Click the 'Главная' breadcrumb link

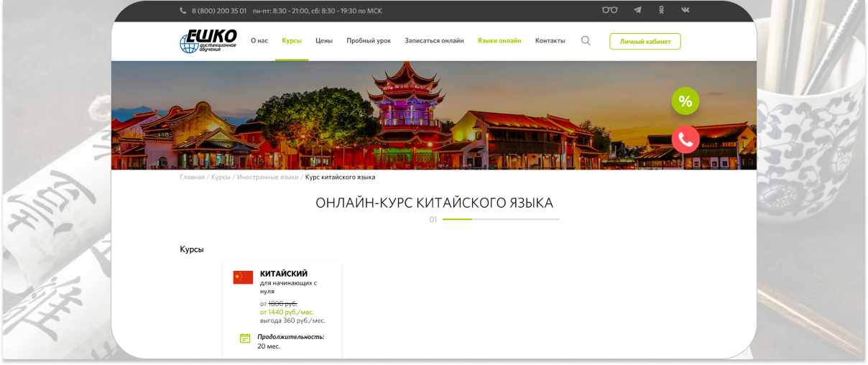click(x=192, y=177)
